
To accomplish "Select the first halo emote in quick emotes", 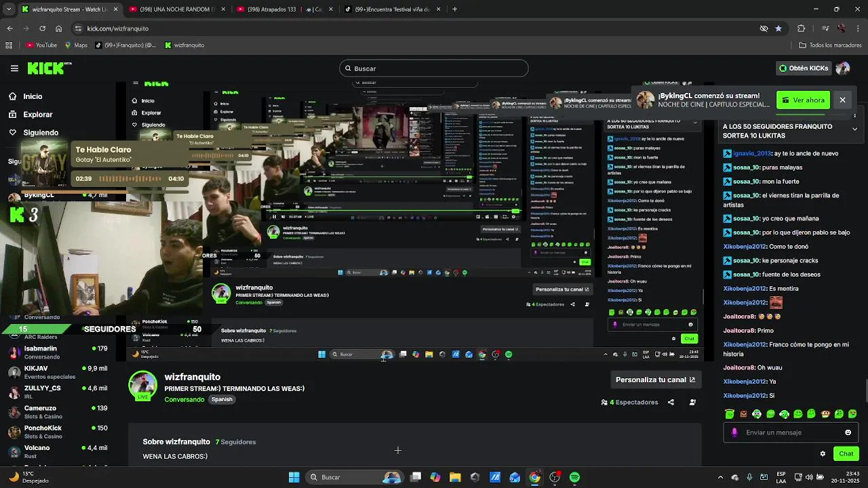I will (x=730, y=414).
